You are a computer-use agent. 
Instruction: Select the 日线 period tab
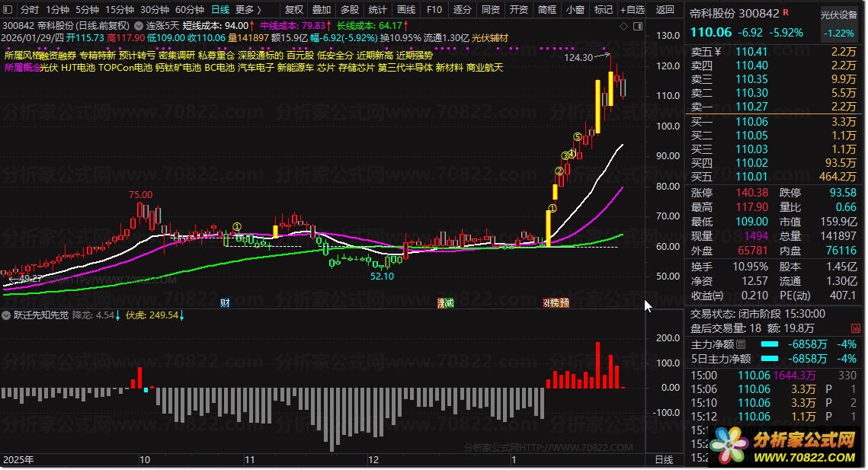[x=220, y=9]
